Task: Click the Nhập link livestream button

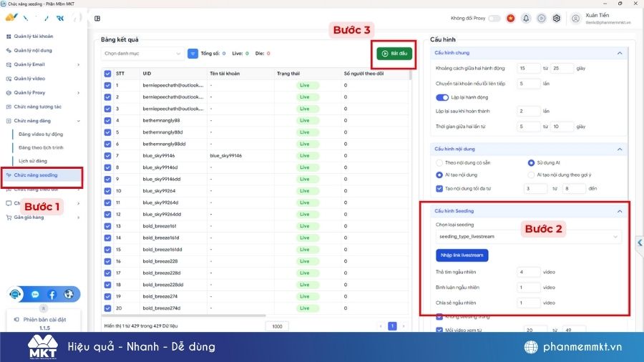Action: [462, 255]
